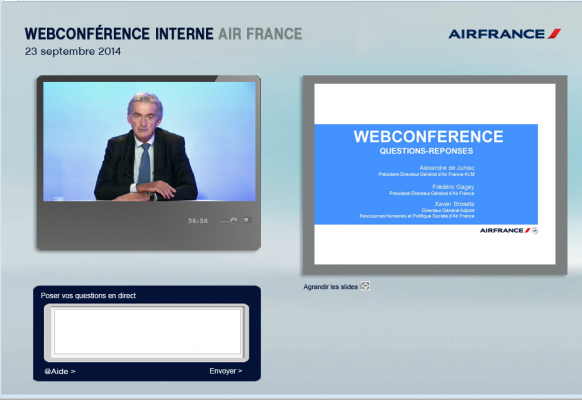This screenshot has height=400, width=582.
Task: Click the Poser vos questions en direct label
Action: [88, 296]
